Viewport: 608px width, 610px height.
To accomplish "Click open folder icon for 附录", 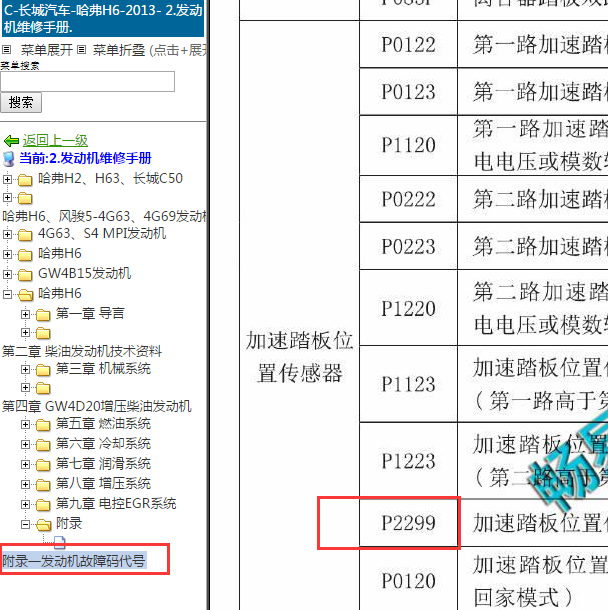I will click(44, 525).
